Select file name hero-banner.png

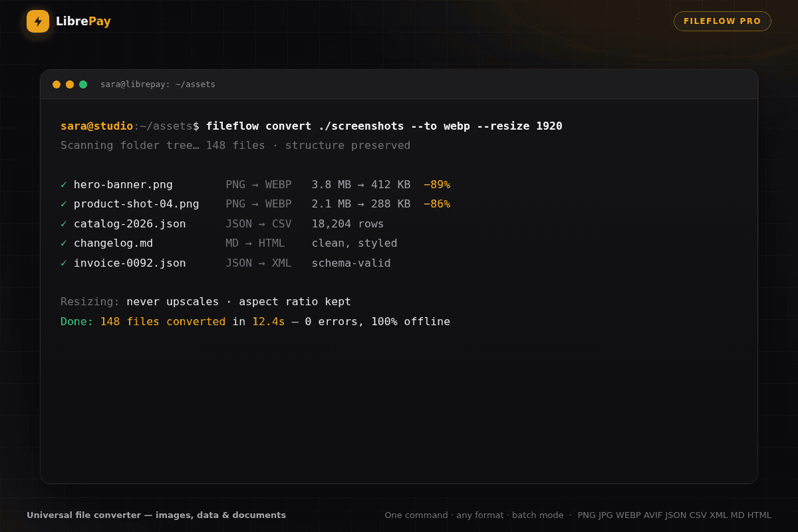tap(123, 184)
